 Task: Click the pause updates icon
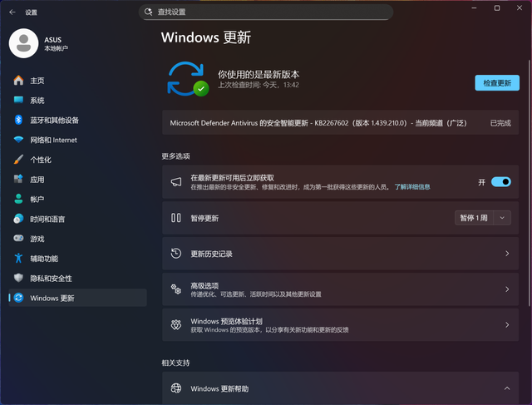tap(176, 218)
